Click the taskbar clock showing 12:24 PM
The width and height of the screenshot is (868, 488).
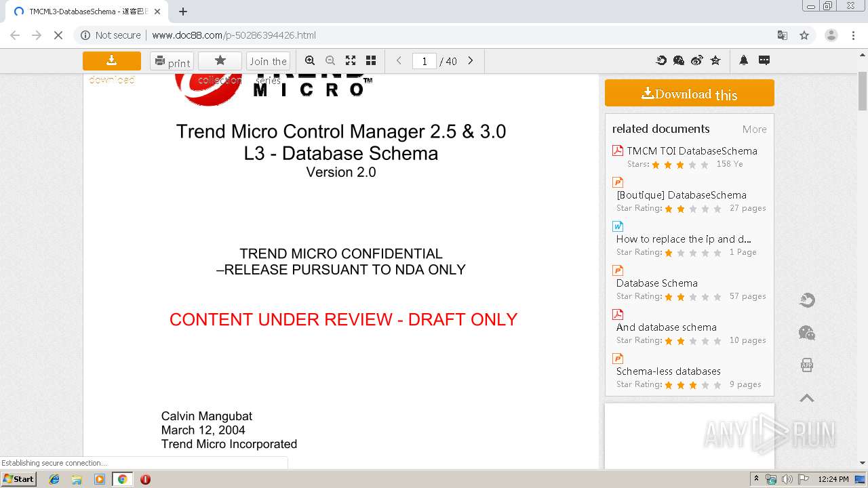coord(833,479)
